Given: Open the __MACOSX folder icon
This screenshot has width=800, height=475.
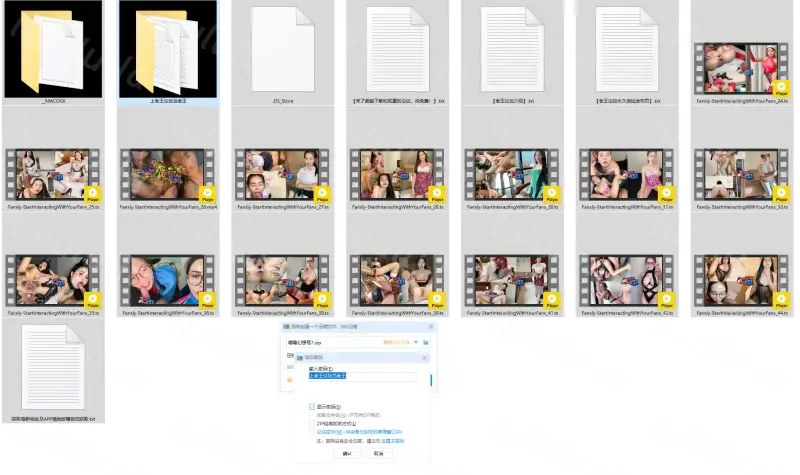Looking at the screenshot, I should (52, 47).
